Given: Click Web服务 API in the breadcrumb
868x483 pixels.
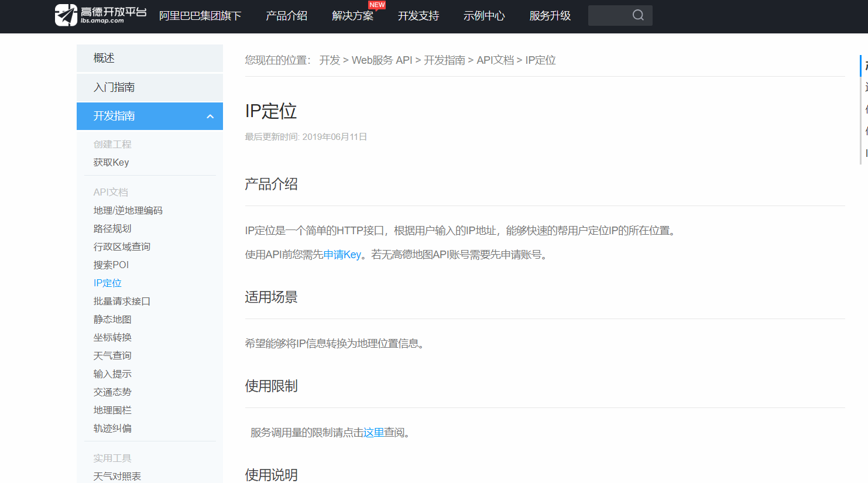Looking at the screenshot, I should (x=382, y=60).
